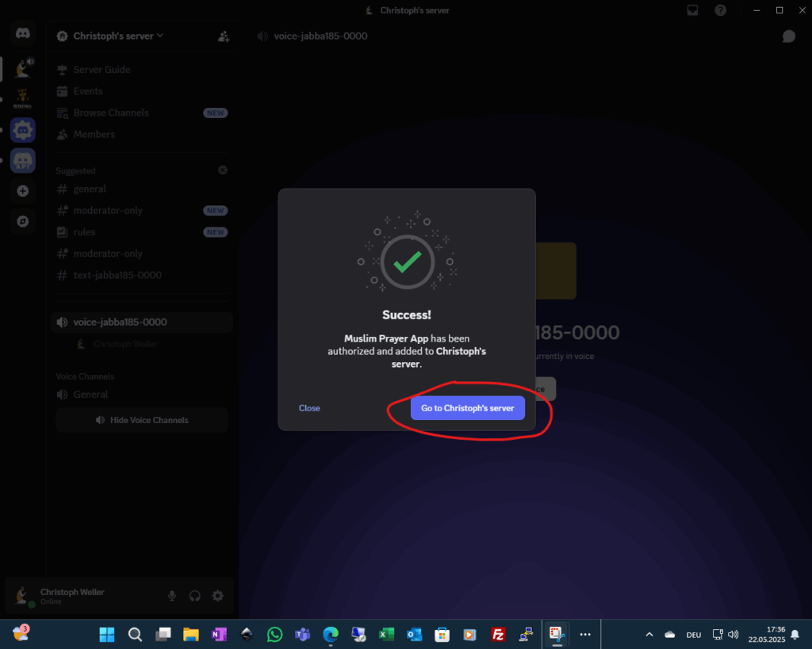
Task: Open the Christoph's server name dropdown
Action: pos(118,36)
